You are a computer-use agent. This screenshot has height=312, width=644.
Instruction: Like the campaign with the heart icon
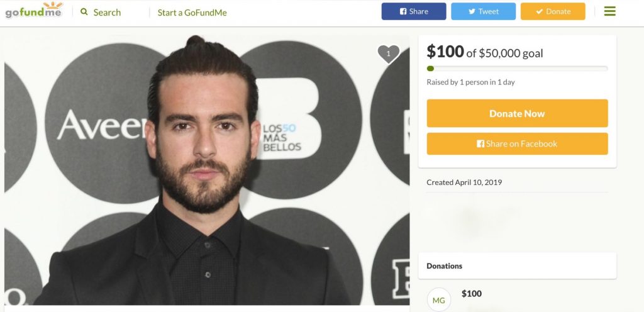coord(388,54)
